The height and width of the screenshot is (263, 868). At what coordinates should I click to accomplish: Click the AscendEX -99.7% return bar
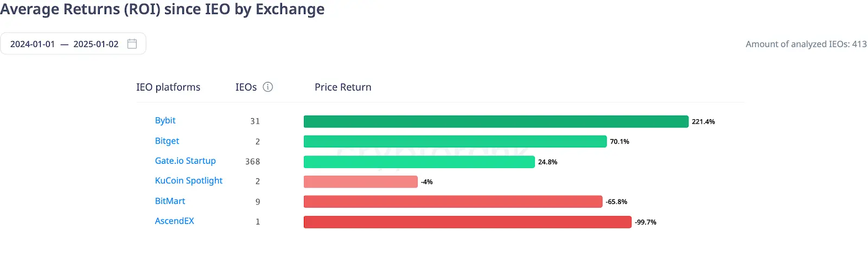[x=467, y=222]
